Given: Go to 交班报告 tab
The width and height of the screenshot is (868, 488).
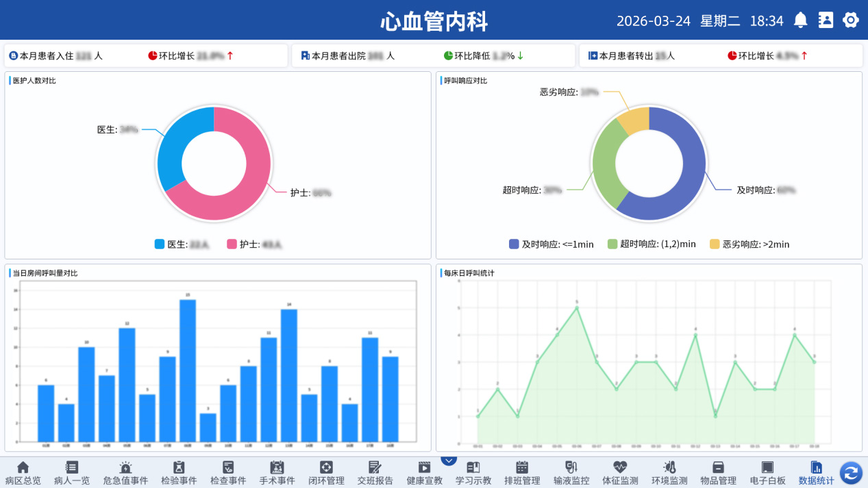Looking at the screenshot, I should 375,473.
